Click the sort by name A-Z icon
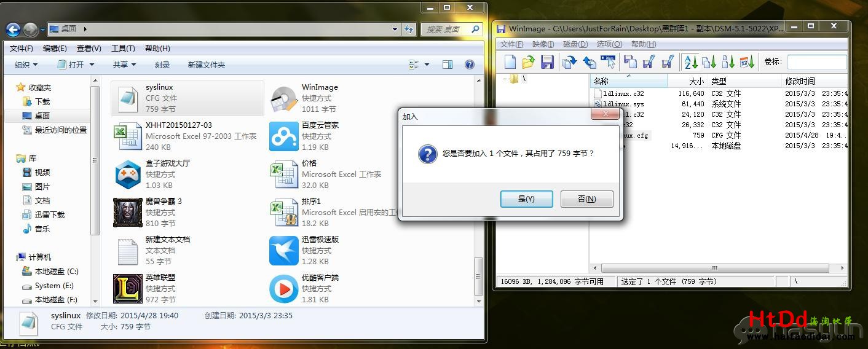This screenshot has width=868, height=349. coord(691,62)
